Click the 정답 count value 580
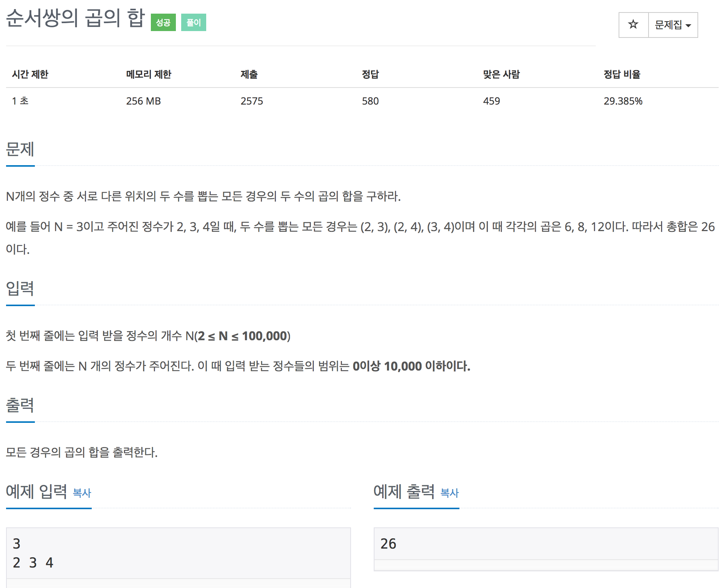727x588 pixels. pos(370,101)
